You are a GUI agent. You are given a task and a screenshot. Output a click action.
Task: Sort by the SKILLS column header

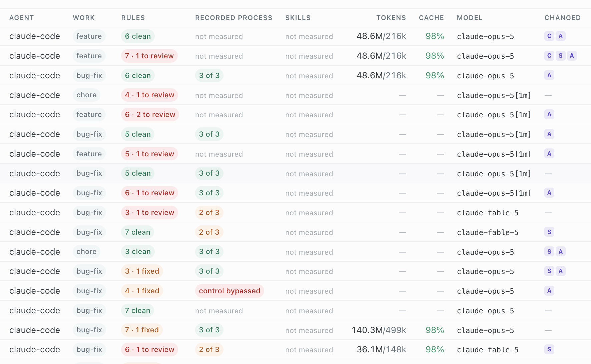pyautogui.click(x=298, y=18)
